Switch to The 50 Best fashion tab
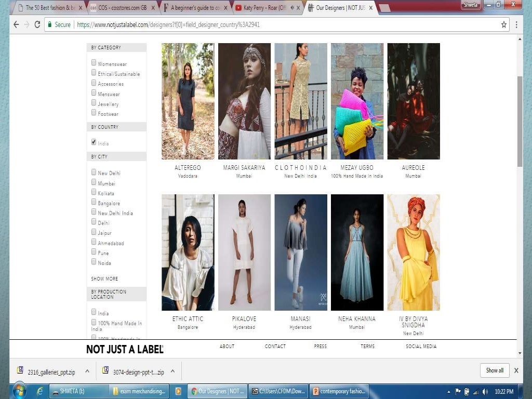532x399 pixels. click(50, 7)
